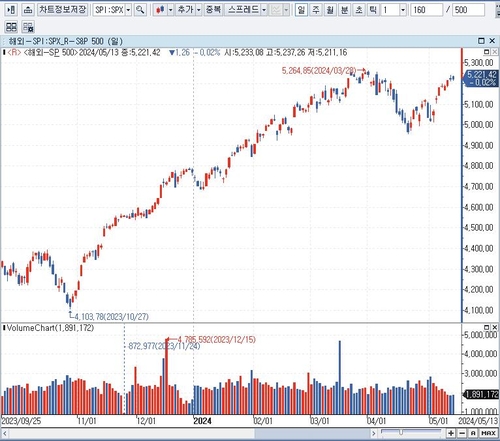Expand the 스프레드 dropdown arrow

coord(264,10)
